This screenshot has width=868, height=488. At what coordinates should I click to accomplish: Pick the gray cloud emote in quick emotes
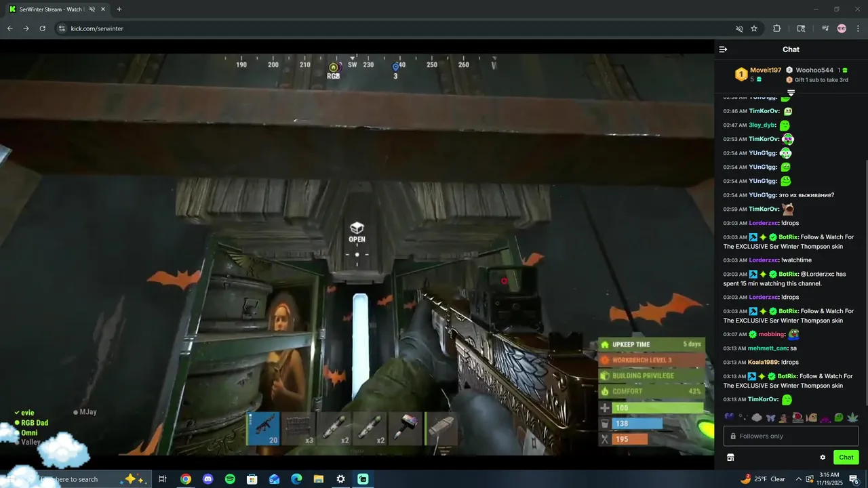click(757, 418)
